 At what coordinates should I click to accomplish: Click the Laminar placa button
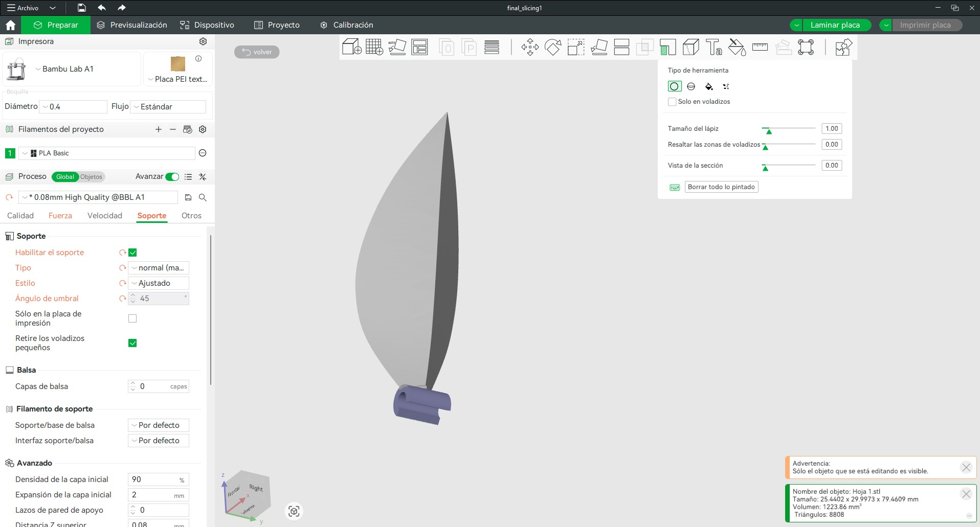click(x=835, y=25)
